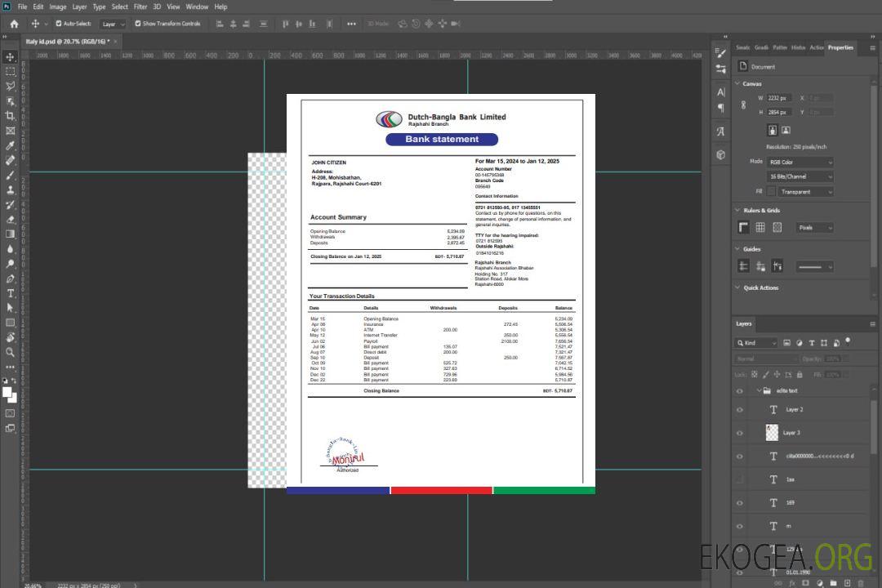Switch to the Properties panel tab
Viewport: 882px width, 588px height.
(840, 47)
